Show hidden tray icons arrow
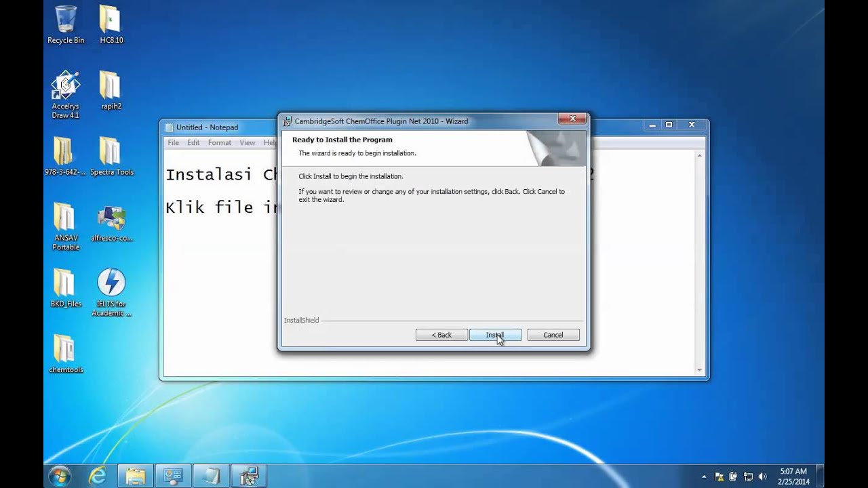Viewport: 868px width, 488px height. 703,476
